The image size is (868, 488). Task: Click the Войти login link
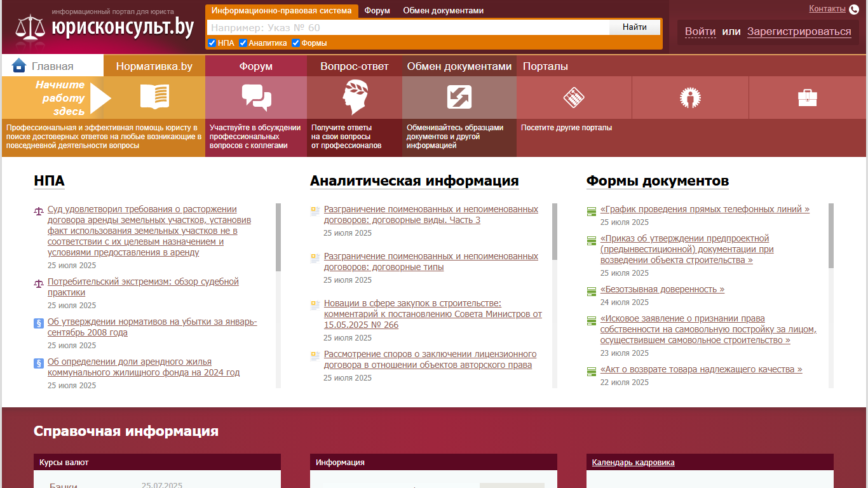[x=700, y=32]
